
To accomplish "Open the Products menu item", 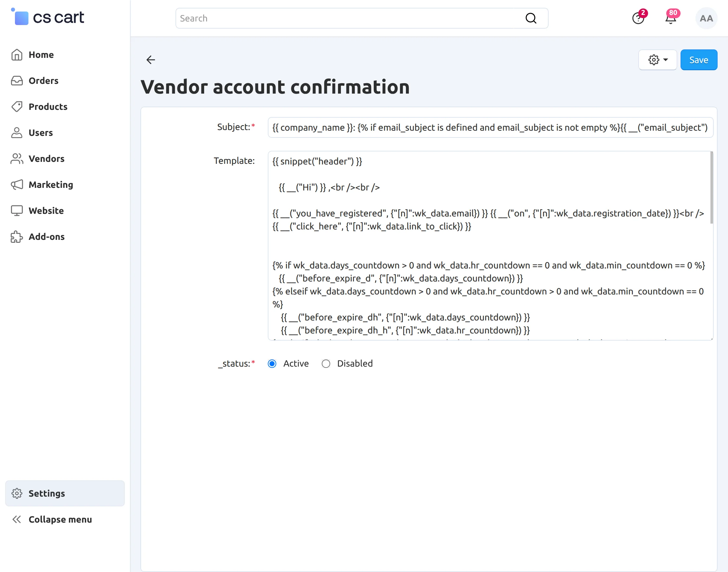I will [65, 107].
